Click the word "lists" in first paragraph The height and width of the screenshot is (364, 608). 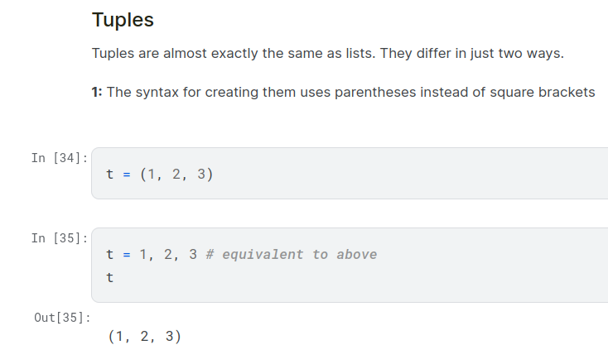(359, 55)
